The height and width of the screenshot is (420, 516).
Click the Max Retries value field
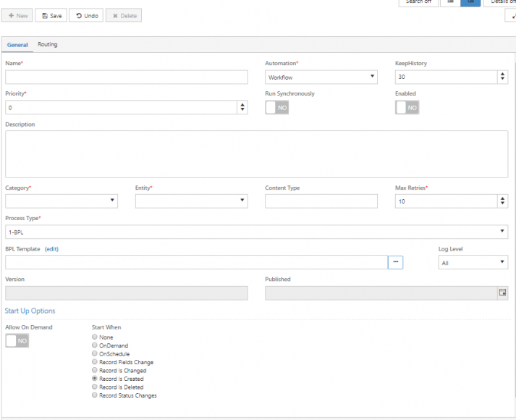pyautogui.click(x=446, y=201)
